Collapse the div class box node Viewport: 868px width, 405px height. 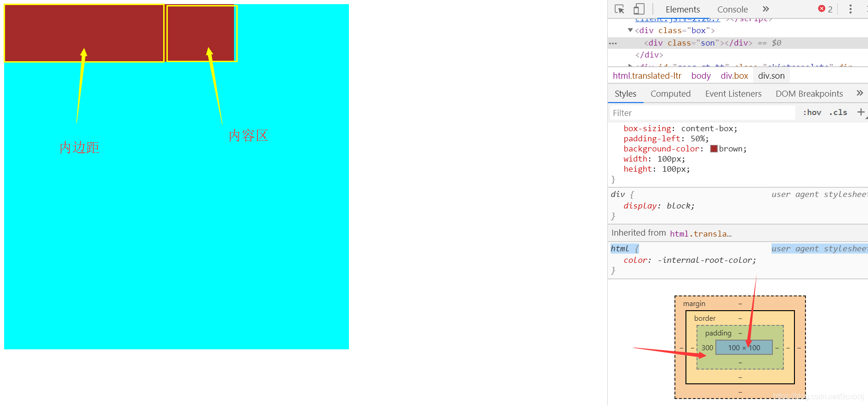(630, 30)
